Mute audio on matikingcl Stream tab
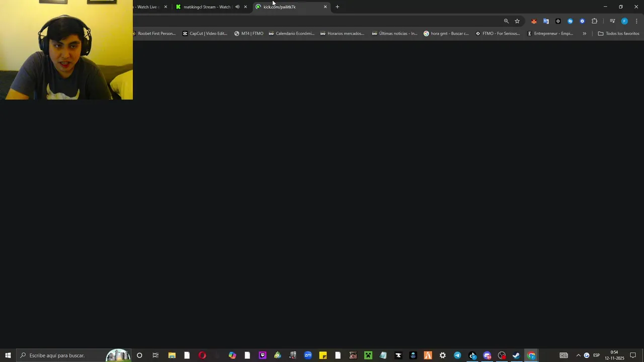 pos(237,7)
